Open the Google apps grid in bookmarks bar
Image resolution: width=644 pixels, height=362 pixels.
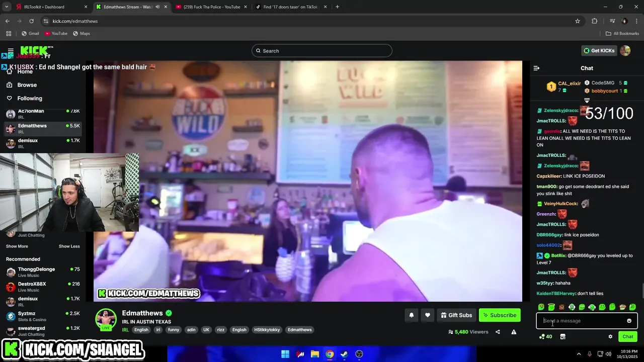pyautogui.click(x=9, y=33)
